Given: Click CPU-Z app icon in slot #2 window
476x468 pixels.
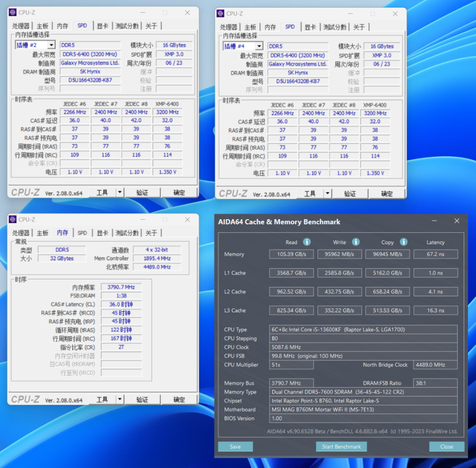Looking at the screenshot, I should click(x=12, y=12).
